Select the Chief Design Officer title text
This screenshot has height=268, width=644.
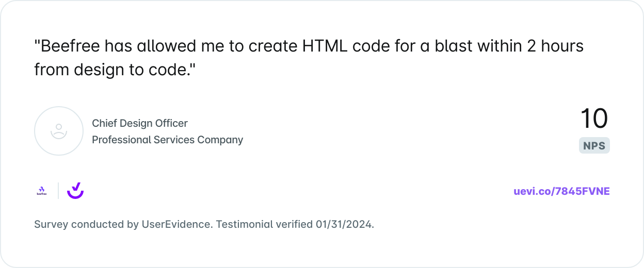[x=140, y=123]
